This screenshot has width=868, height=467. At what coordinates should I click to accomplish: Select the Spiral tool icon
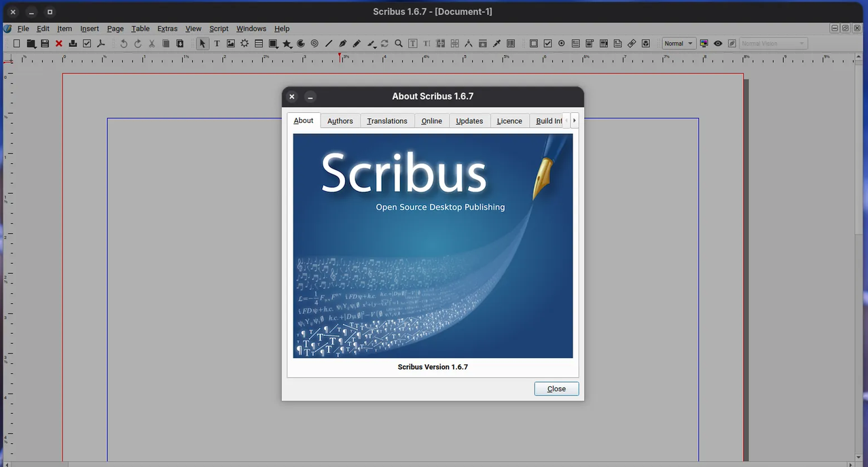coord(314,44)
